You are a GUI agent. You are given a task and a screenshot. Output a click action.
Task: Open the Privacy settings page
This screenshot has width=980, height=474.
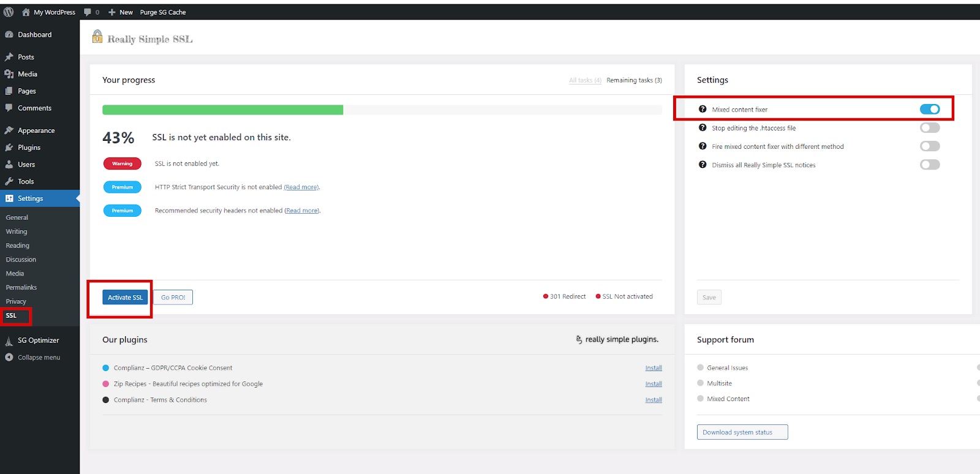pos(16,302)
